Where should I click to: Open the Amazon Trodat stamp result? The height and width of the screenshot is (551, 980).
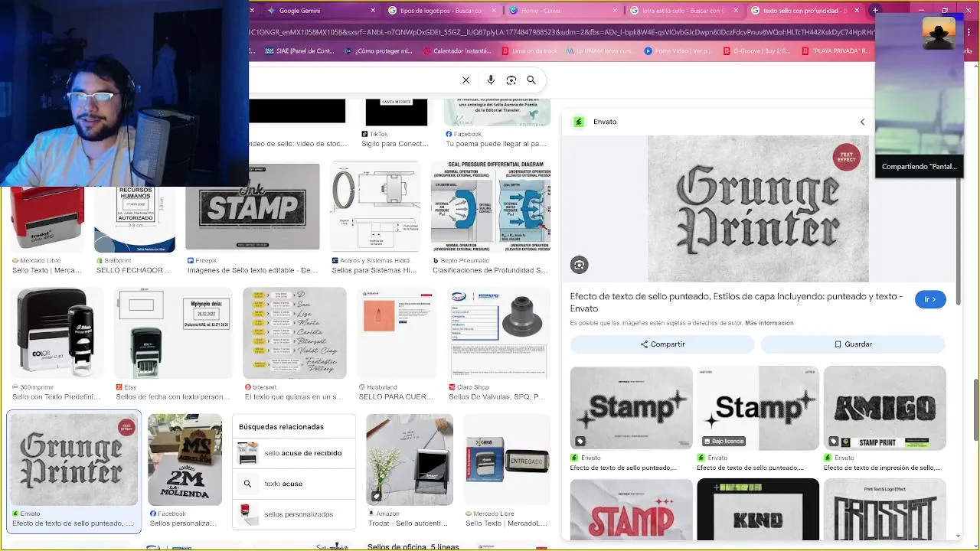(410, 460)
